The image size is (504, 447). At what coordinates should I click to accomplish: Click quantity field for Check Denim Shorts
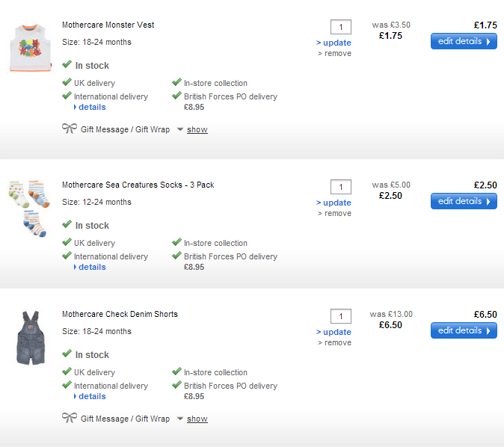click(340, 316)
